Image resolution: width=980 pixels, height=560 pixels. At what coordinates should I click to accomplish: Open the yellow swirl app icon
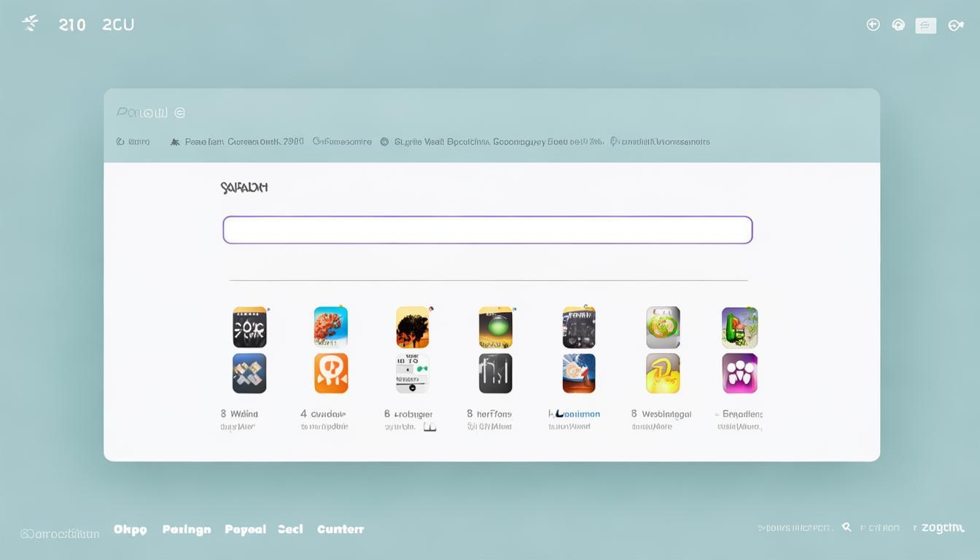click(663, 373)
